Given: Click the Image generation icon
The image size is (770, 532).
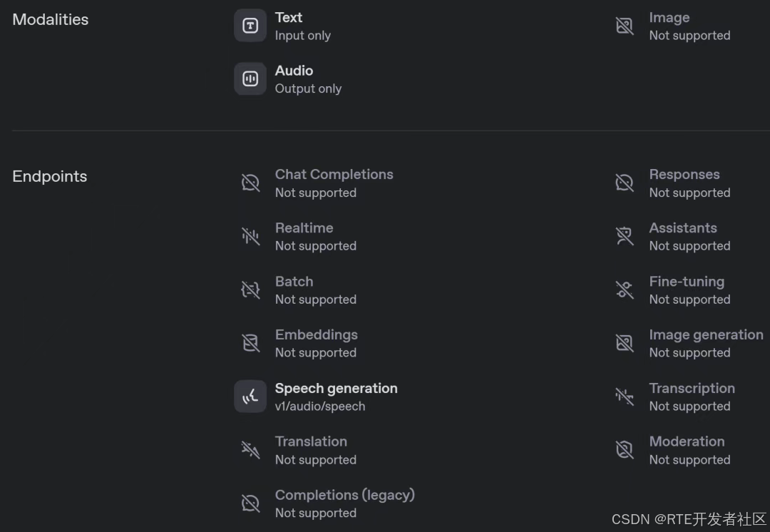Looking at the screenshot, I should pyautogui.click(x=625, y=343).
